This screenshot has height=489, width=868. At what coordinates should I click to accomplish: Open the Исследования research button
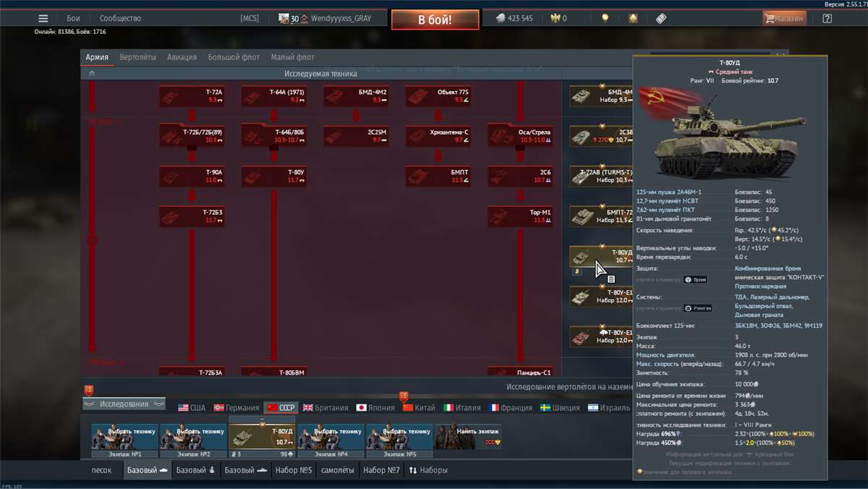tap(124, 404)
